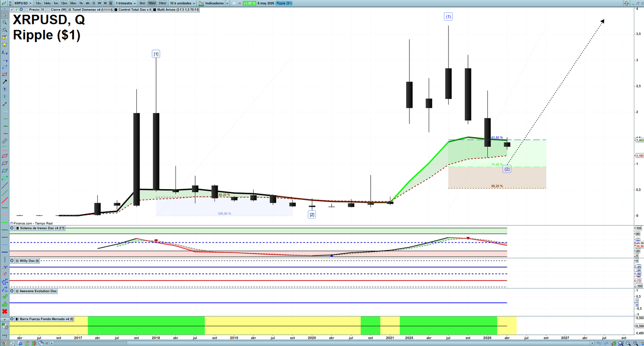Screen dimensions: 644x346
Task: Collapse bottom bar with double chevron
Action: click(47, 343)
